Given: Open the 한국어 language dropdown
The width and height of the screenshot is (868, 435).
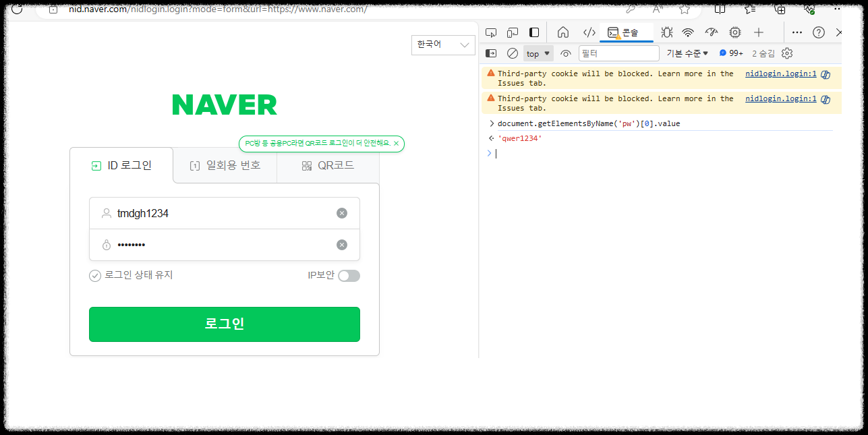Looking at the screenshot, I should point(443,45).
